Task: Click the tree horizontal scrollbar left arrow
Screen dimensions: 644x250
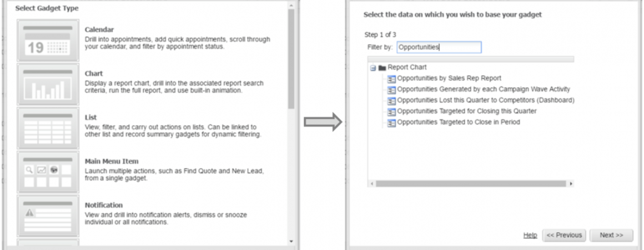Action: click(x=371, y=183)
